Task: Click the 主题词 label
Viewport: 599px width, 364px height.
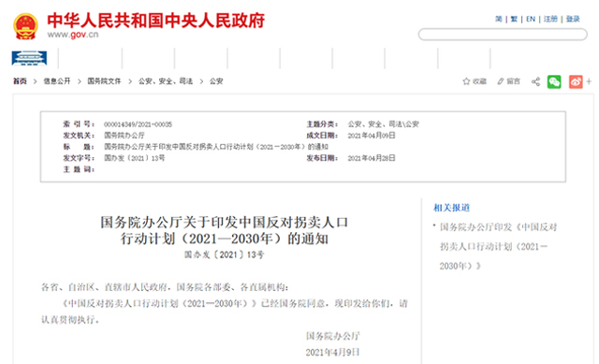Action: [x=79, y=169]
